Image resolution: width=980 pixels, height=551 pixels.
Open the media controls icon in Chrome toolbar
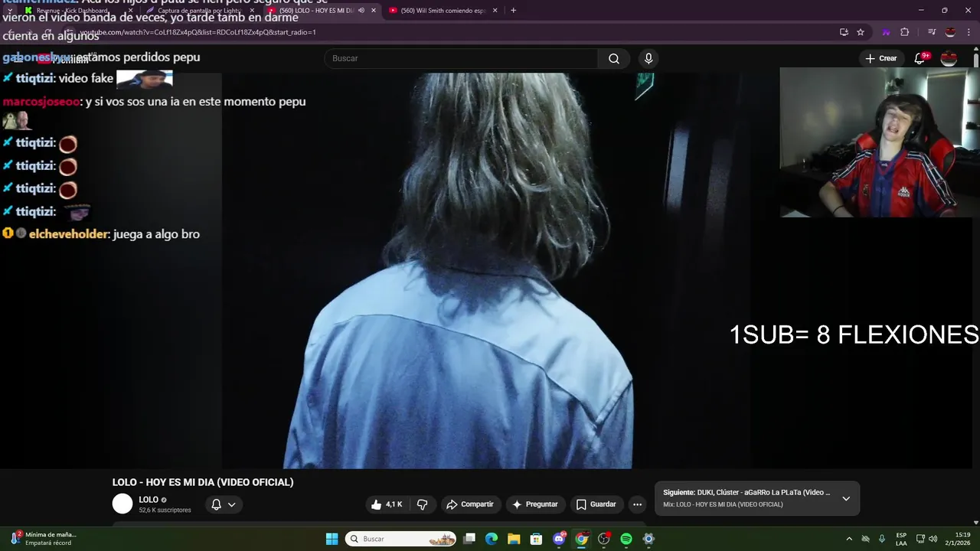[x=932, y=32]
